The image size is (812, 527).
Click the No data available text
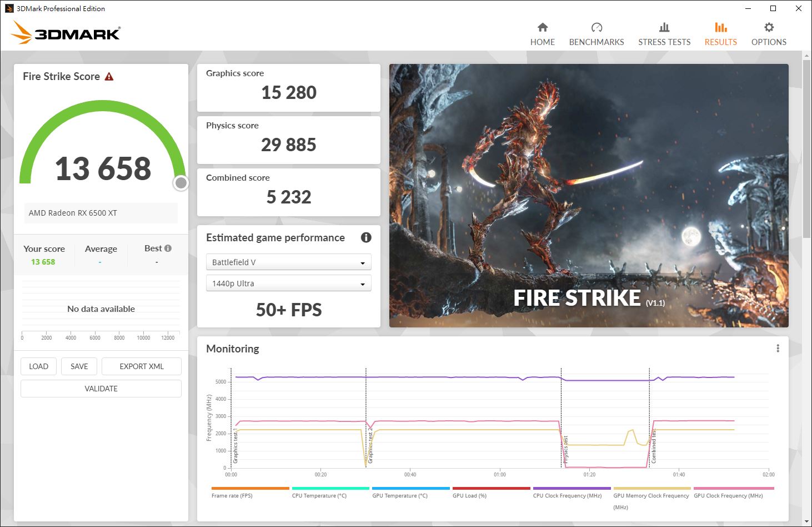(x=101, y=309)
